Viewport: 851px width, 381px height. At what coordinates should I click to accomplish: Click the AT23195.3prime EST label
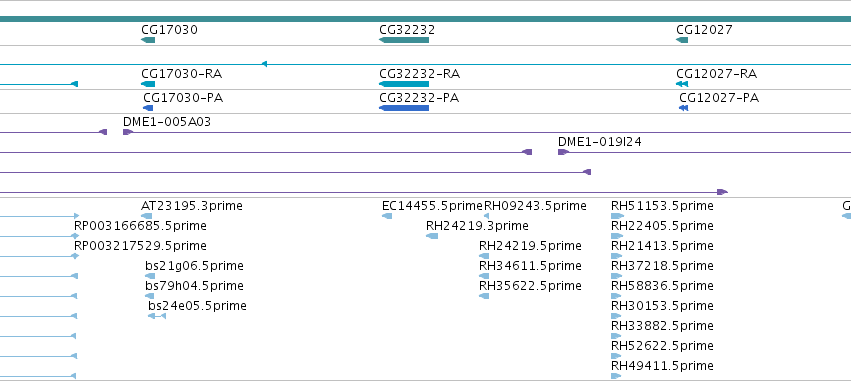click(192, 206)
